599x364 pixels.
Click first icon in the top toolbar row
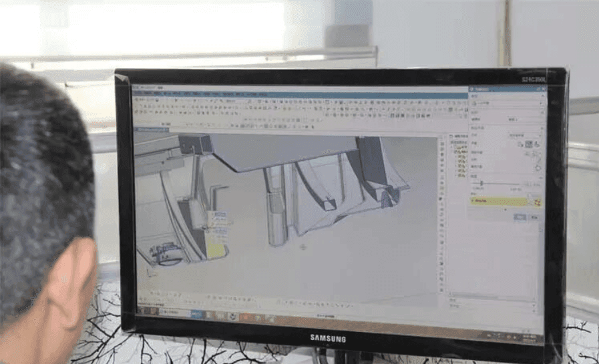(136, 101)
